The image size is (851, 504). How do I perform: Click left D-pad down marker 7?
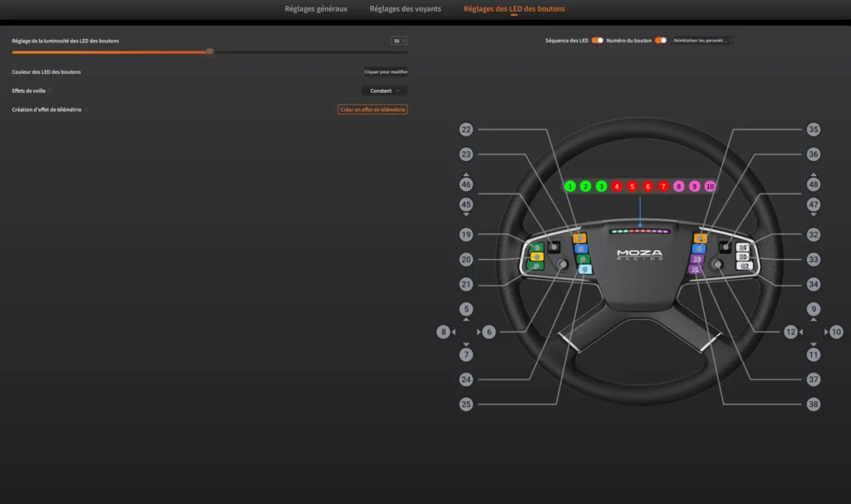click(x=466, y=355)
